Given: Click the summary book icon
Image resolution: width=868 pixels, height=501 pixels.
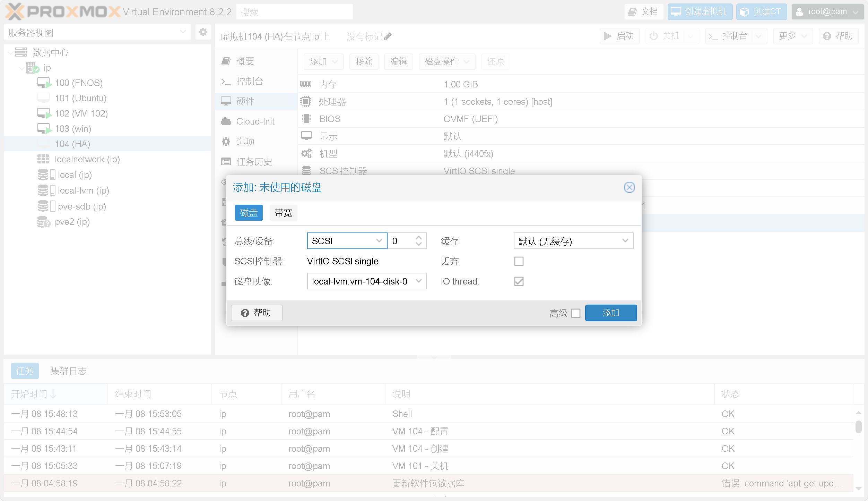Looking at the screenshot, I should pos(226,61).
